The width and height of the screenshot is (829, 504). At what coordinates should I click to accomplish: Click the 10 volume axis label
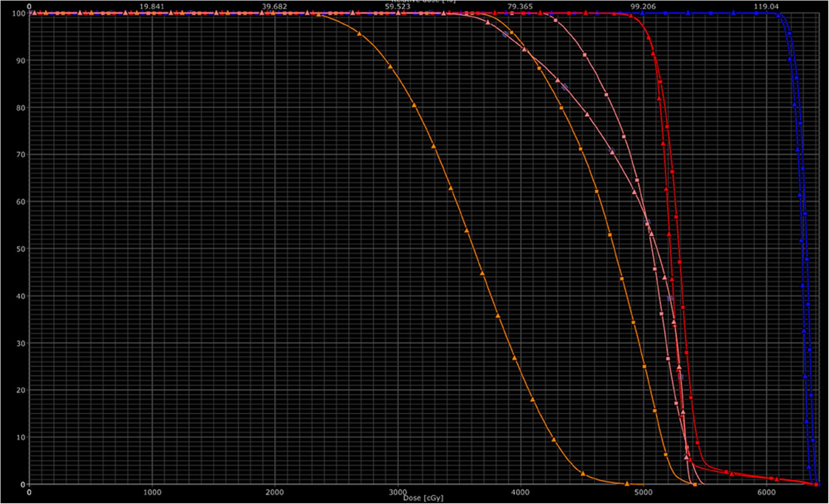tap(21, 438)
